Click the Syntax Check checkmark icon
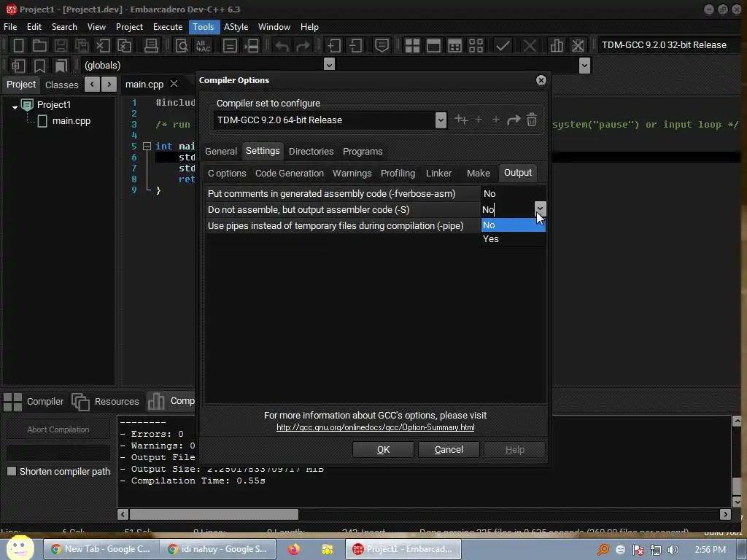This screenshot has width=747, height=560. click(x=503, y=45)
